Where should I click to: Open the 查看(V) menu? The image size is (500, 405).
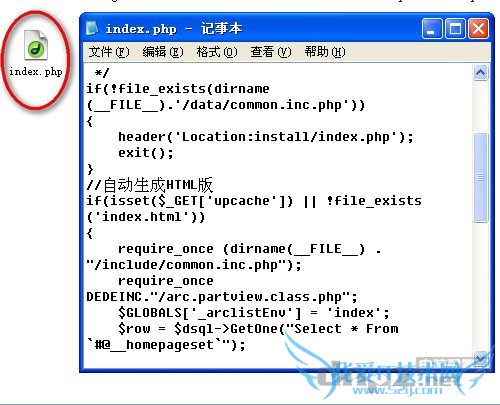[x=271, y=52]
